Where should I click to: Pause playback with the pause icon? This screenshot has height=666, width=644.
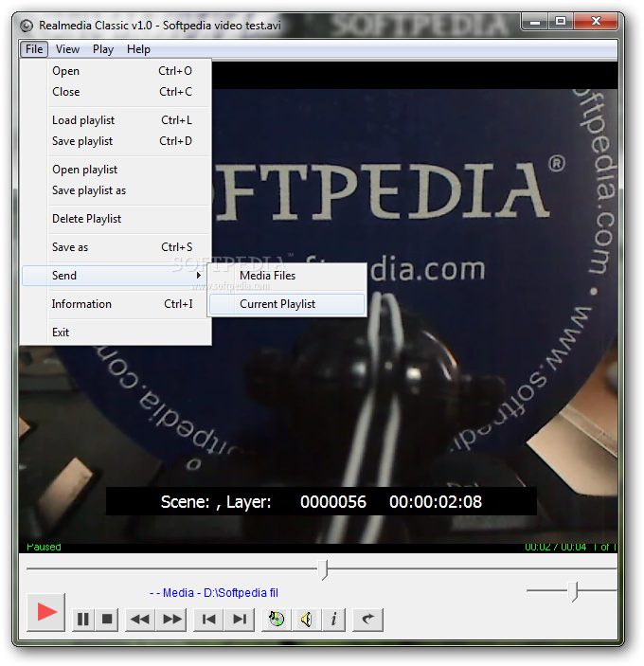click(83, 620)
